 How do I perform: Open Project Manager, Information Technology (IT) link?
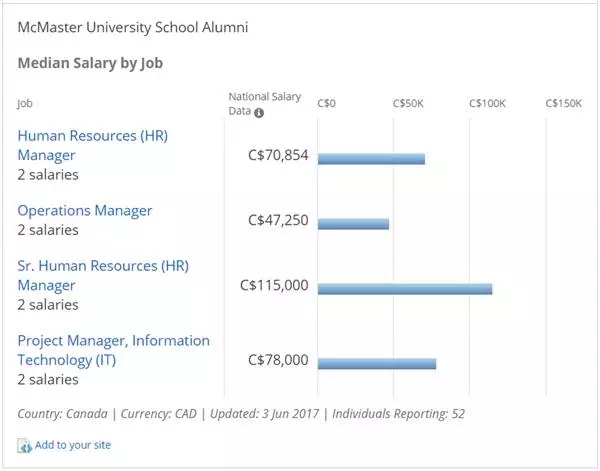(x=113, y=342)
